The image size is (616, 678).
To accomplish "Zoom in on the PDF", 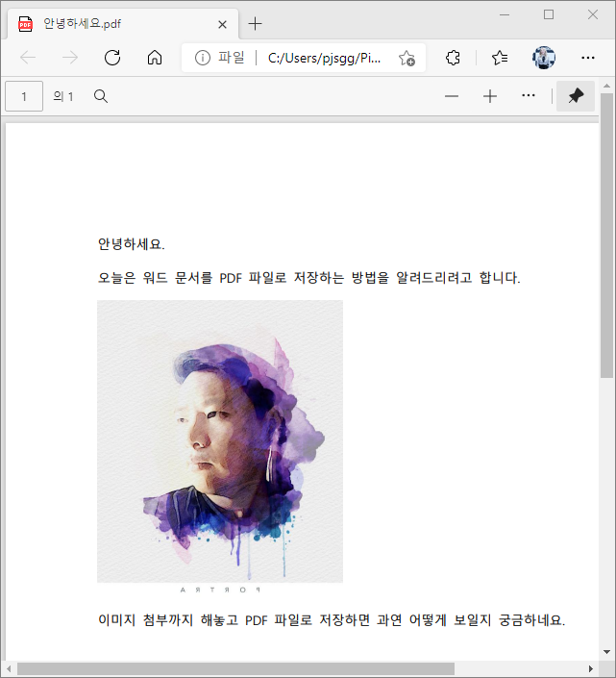I will (490, 96).
